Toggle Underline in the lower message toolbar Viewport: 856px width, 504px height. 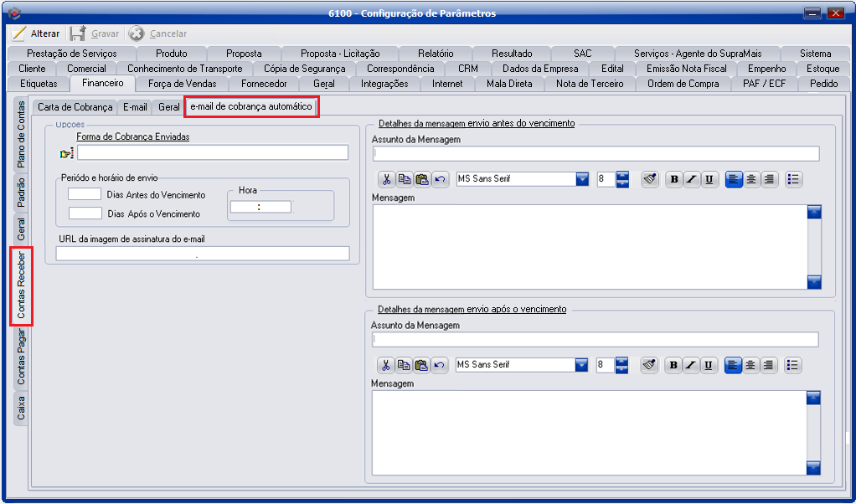click(709, 365)
